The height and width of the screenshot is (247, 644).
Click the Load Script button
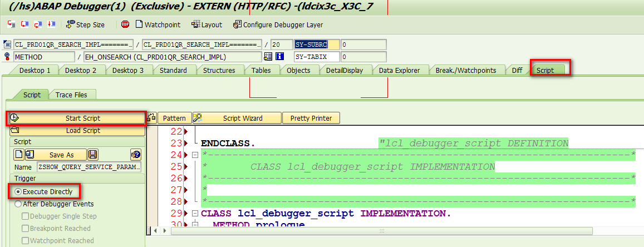[77, 131]
